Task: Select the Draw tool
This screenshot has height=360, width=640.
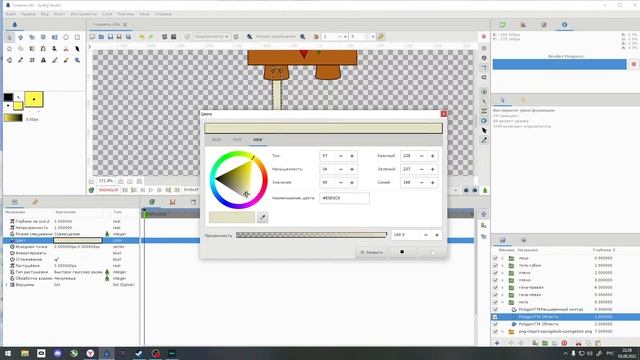Action: pyautogui.click(x=55, y=49)
